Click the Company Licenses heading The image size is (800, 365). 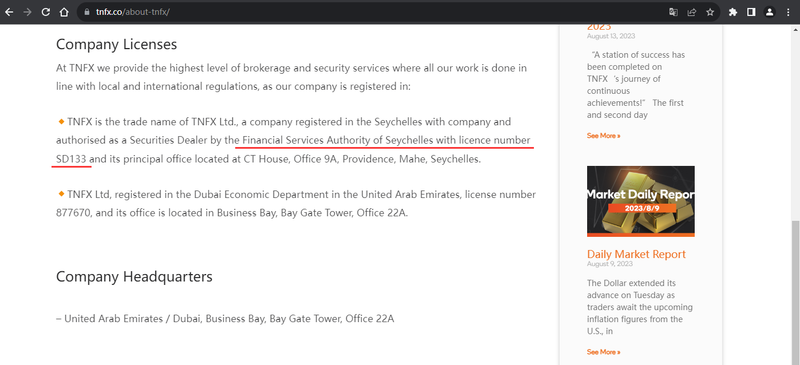coord(116,44)
